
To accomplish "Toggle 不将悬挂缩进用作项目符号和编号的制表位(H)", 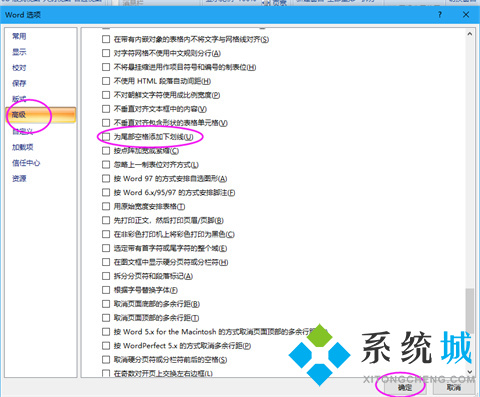I will click(106, 67).
